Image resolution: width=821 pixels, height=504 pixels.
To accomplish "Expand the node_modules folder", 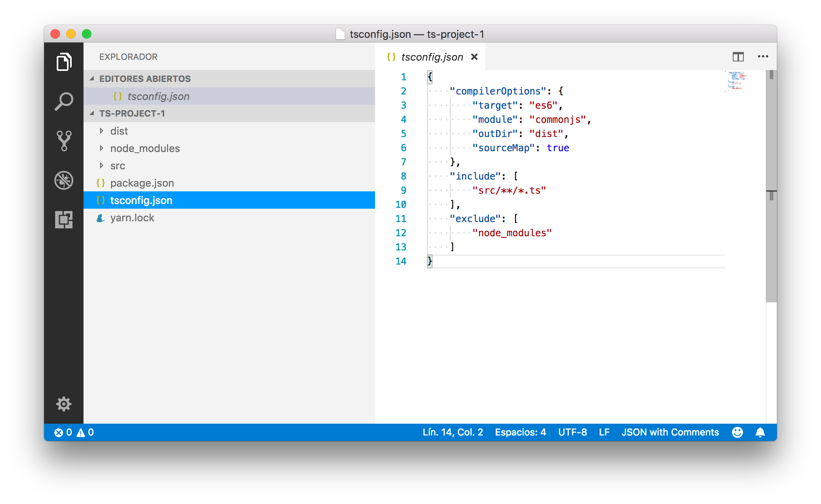I will pyautogui.click(x=145, y=148).
